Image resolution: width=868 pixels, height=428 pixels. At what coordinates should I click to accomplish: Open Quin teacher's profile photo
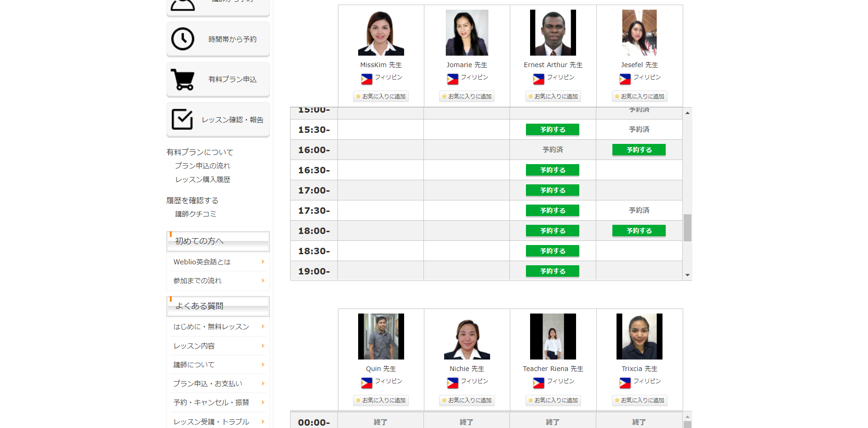(381, 337)
